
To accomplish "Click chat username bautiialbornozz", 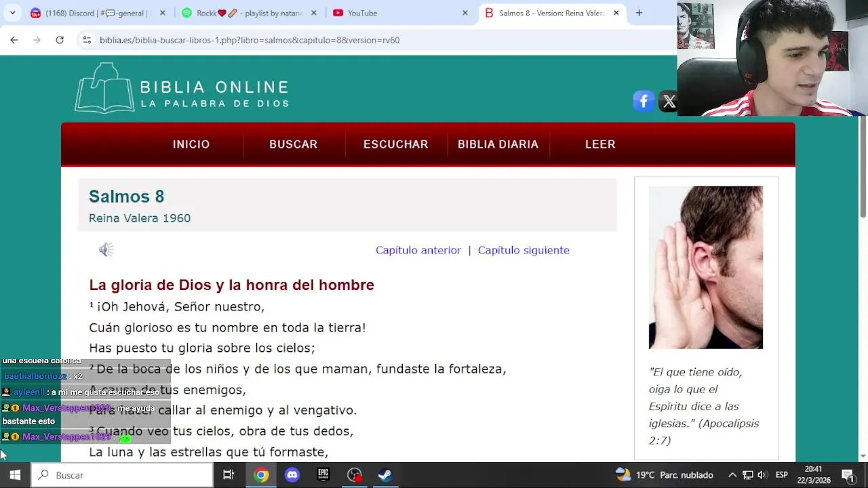I will click(x=35, y=377).
